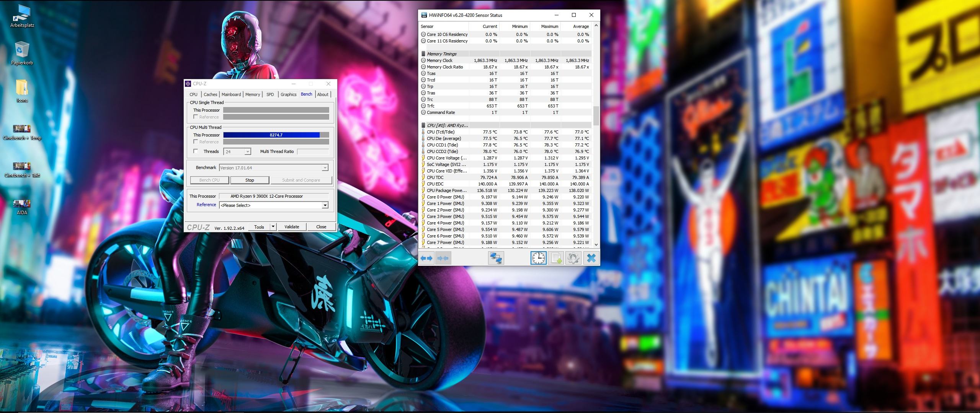Select the Icons folder on desktop
This screenshot has height=413, width=980.
(22, 91)
